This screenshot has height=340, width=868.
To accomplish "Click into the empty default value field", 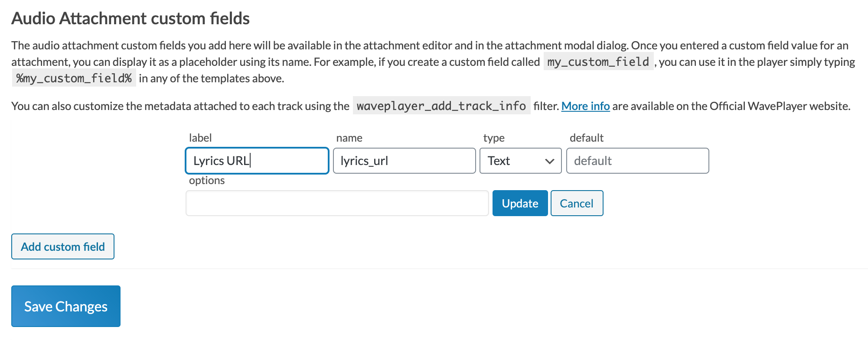I will coord(637,161).
